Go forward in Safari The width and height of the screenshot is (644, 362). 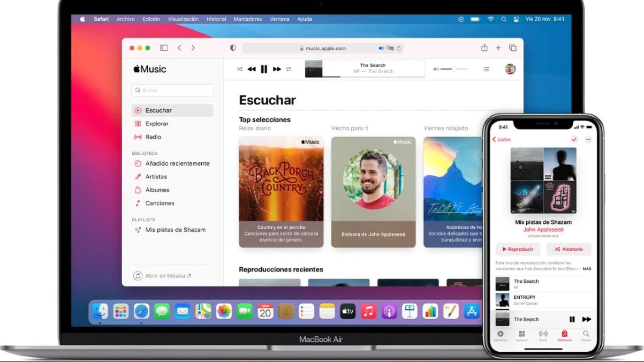tap(193, 48)
